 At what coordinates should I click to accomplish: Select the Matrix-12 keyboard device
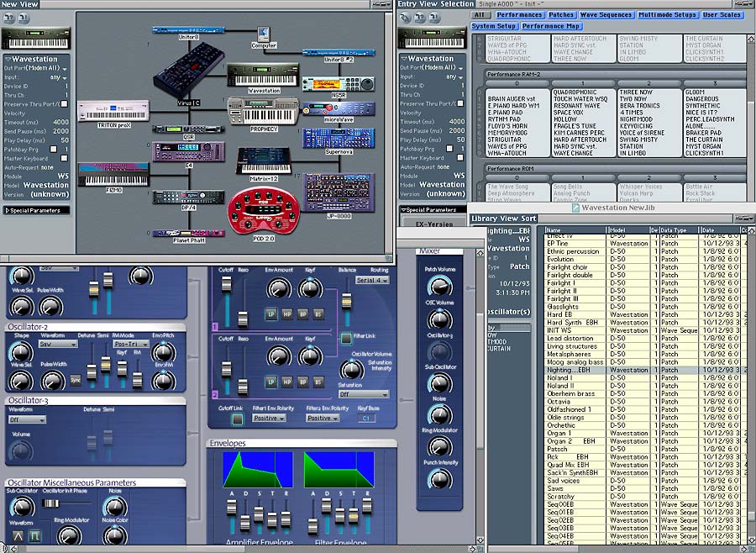point(264,161)
